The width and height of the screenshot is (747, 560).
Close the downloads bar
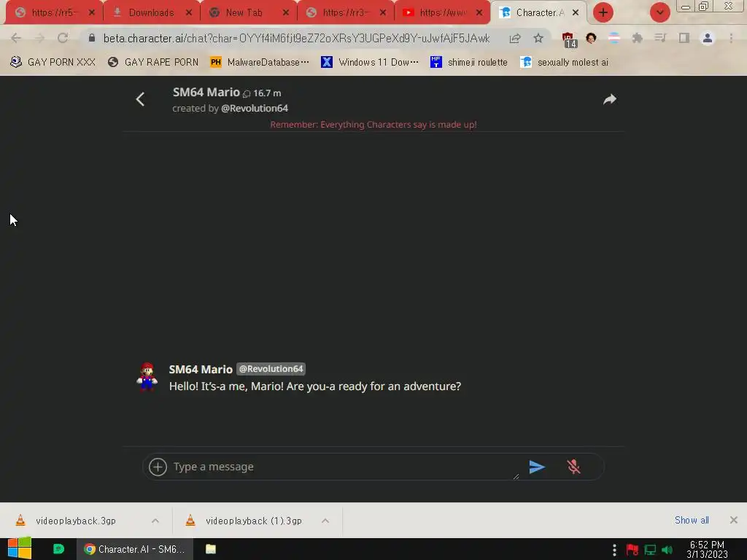click(734, 520)
